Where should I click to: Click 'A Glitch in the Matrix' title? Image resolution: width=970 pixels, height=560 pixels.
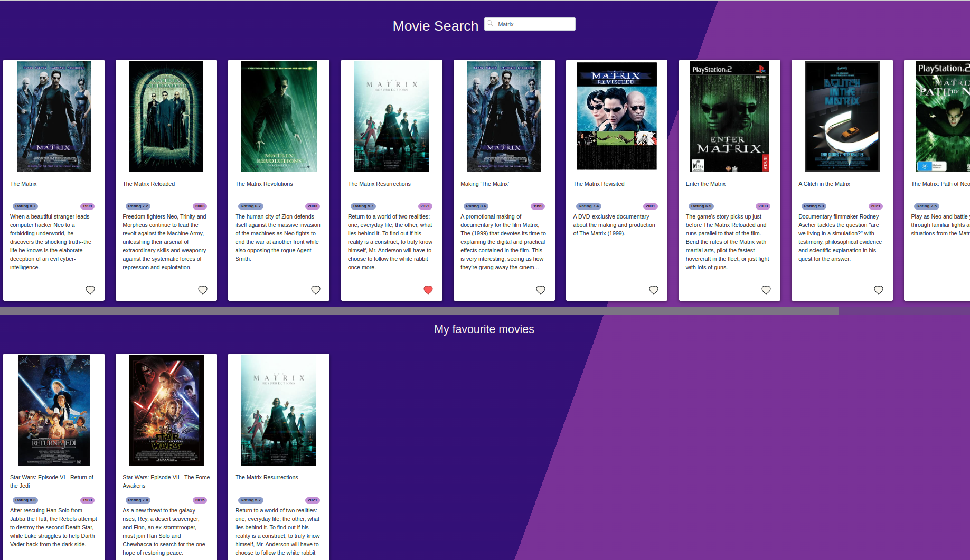(824, 184)
